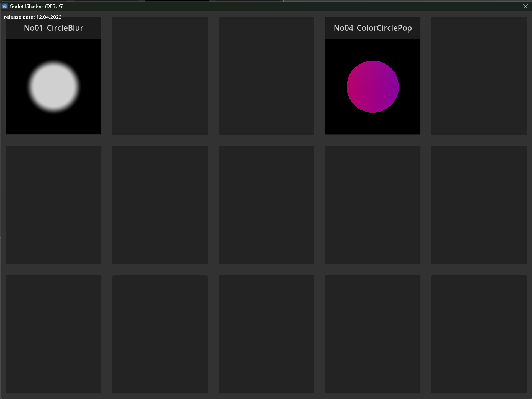532x399 pixels.
Task: Pick the center tile of the grid
Action: pyautogui.click(x=266, y=205)
